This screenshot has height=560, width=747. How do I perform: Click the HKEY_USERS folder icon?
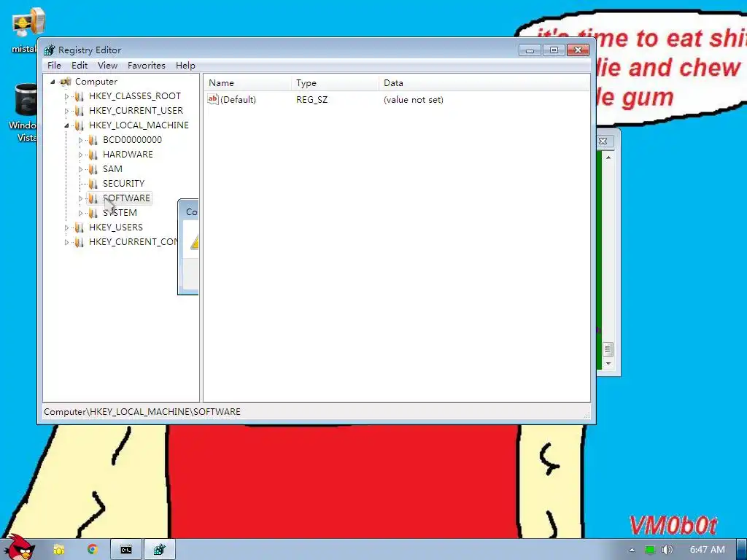click(79, 227)
